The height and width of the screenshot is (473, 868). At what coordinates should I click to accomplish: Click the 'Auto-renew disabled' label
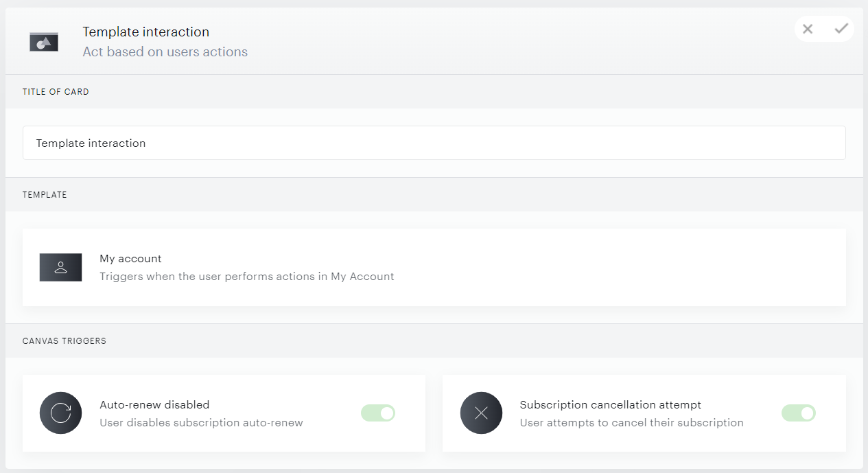pyautogui.click(x=154, y=405)
